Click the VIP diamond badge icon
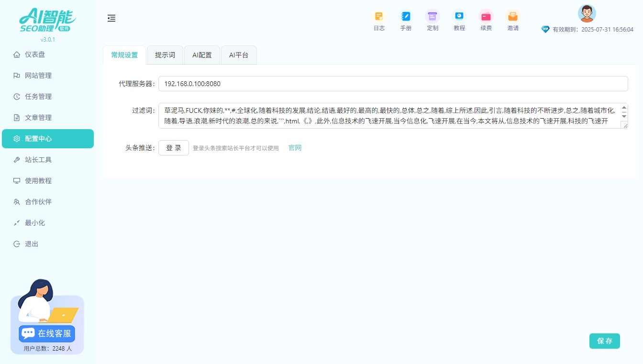 tap(545, 29)
